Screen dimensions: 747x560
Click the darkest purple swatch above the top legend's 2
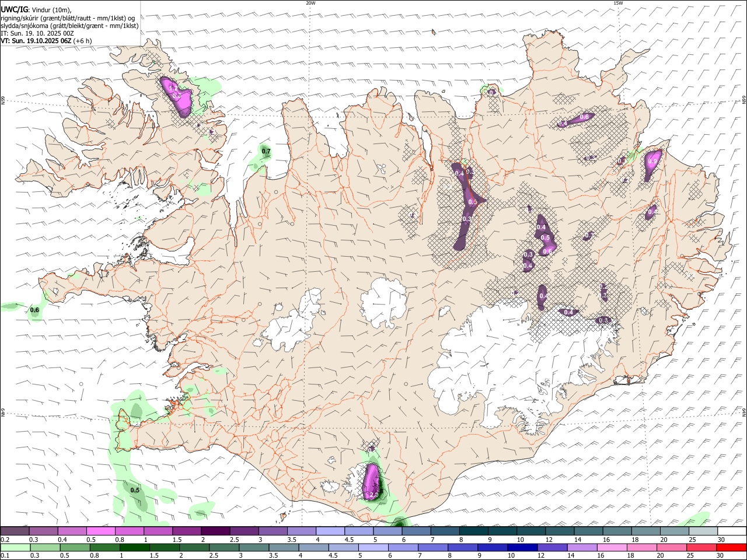tap(216, 531)
